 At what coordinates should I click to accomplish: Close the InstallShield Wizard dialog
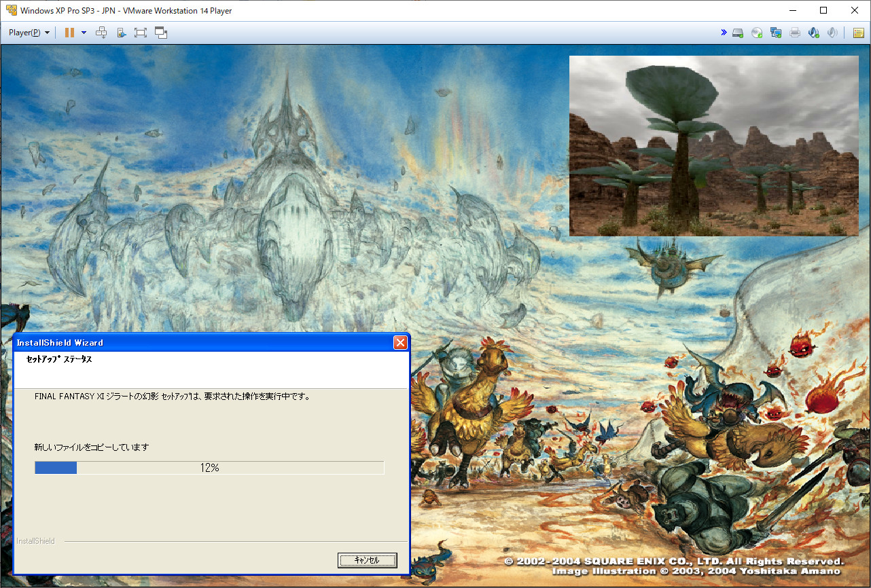[400, 343]
